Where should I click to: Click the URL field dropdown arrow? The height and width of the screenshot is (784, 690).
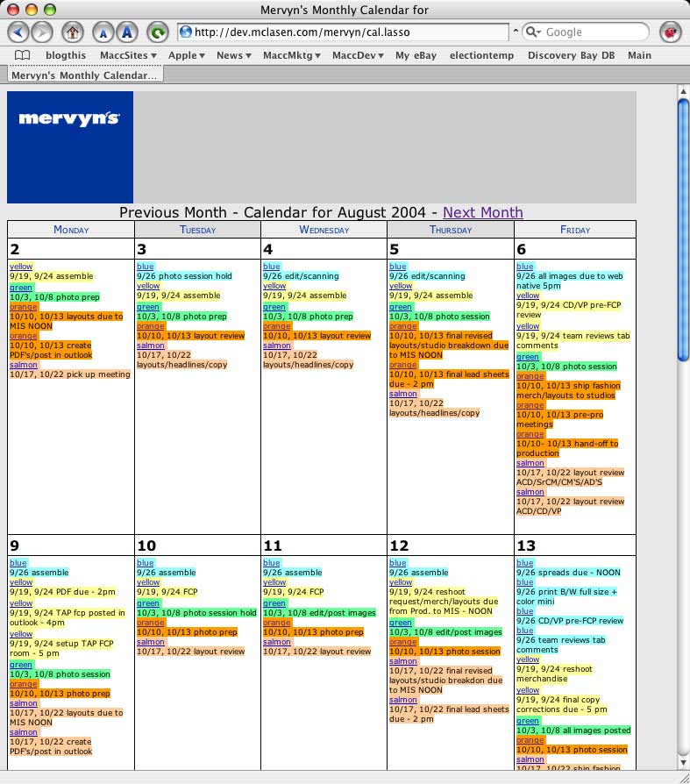pyautogui.click(x=516, y=31)
